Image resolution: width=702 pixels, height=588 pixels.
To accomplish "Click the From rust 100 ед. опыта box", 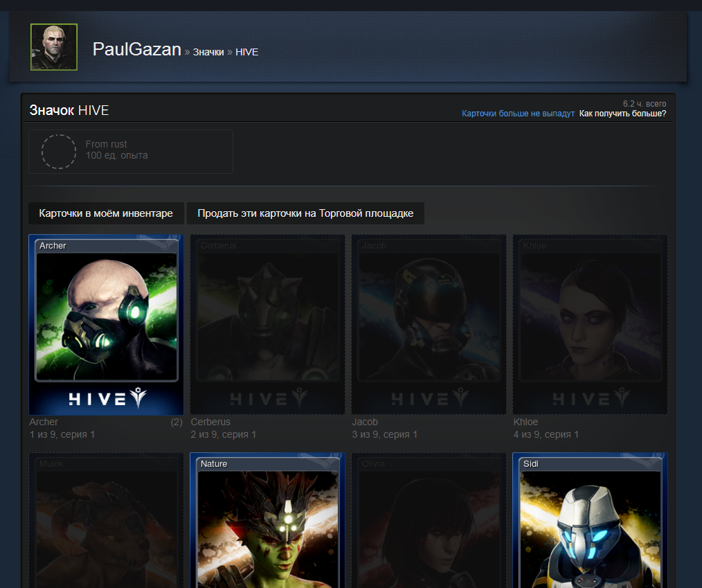I will pyautogui.click(x=131, y=152).
